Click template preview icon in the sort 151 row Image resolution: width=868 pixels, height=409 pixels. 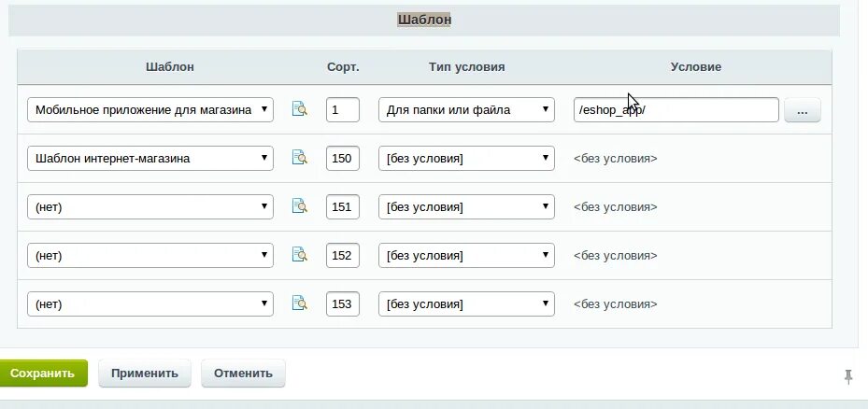click(299, 206)
